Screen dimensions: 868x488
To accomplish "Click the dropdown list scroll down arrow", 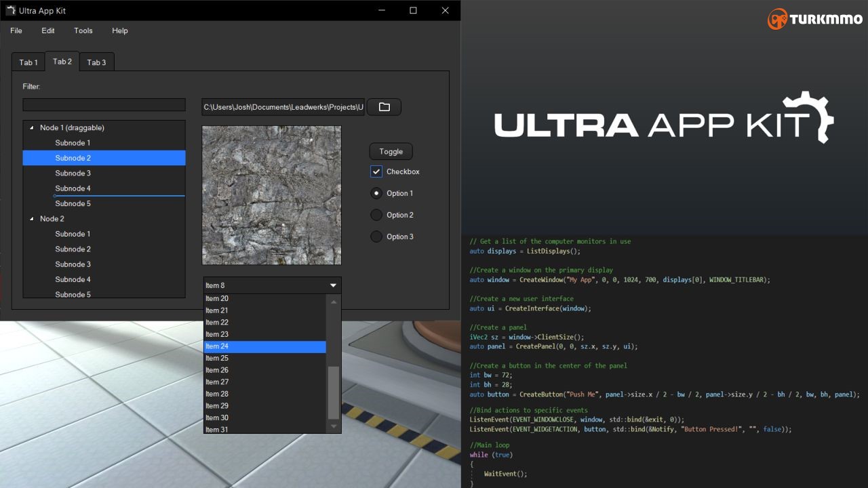I will pos(333,426).
